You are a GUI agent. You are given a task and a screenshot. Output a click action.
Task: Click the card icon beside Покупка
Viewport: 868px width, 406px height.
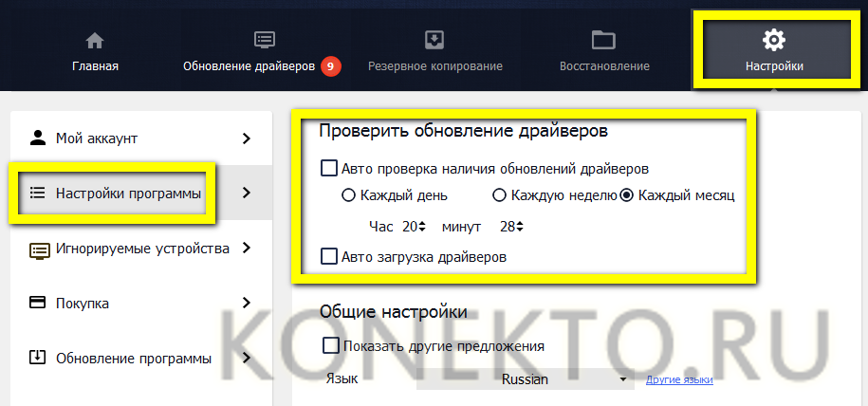(x=38, y=304)
